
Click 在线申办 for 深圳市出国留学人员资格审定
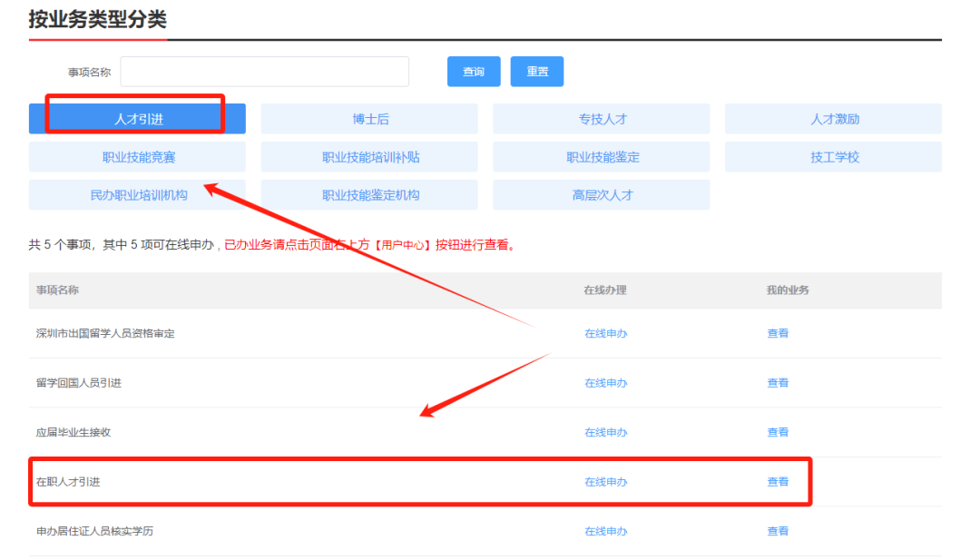coord(605,333)
